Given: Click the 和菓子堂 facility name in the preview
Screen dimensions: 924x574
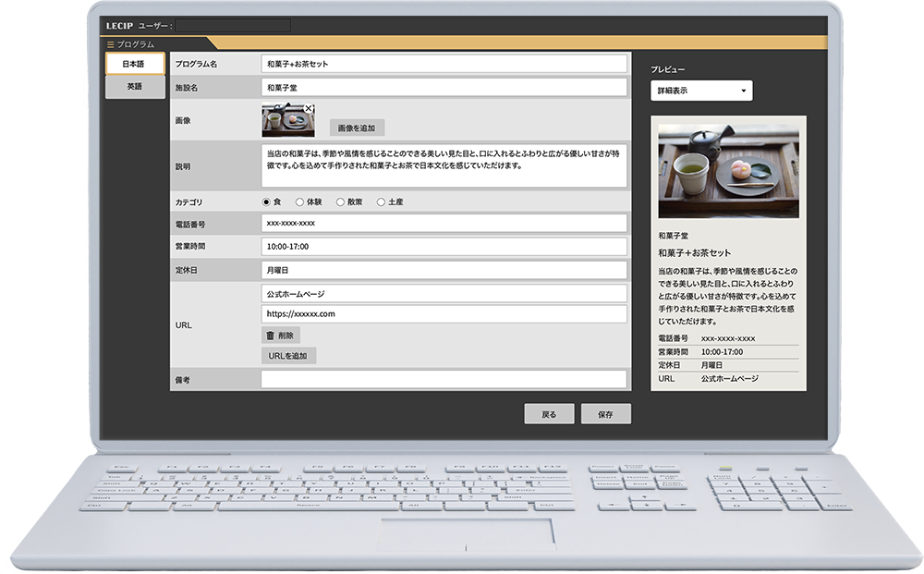Looking at the screenshot, I should 673,236.
